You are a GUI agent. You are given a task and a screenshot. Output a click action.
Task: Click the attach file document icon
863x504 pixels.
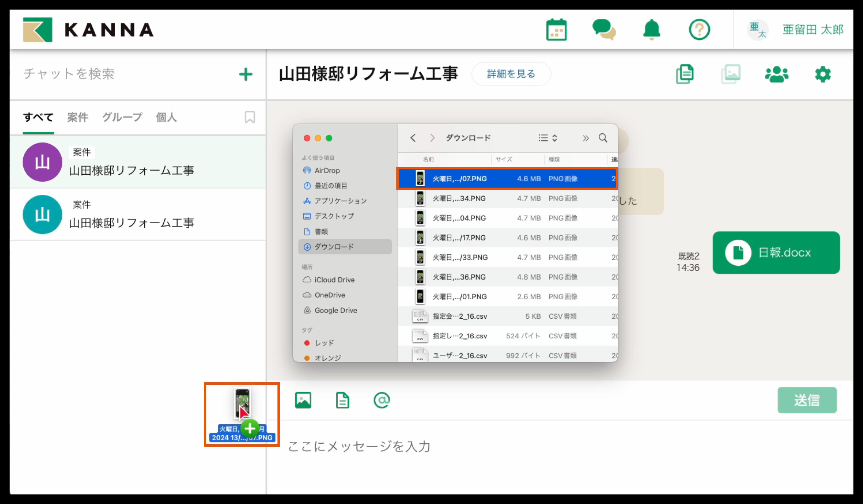pyautogui.click(x=342, y=400)
